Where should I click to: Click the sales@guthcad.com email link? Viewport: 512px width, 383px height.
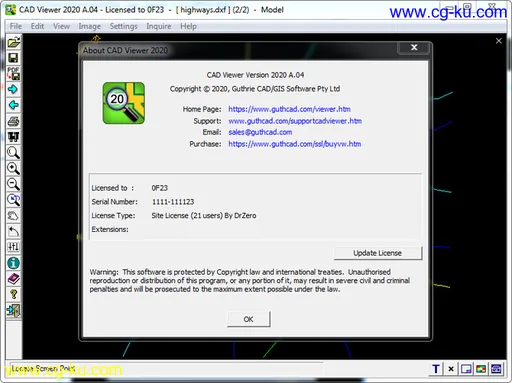(260, 132)
